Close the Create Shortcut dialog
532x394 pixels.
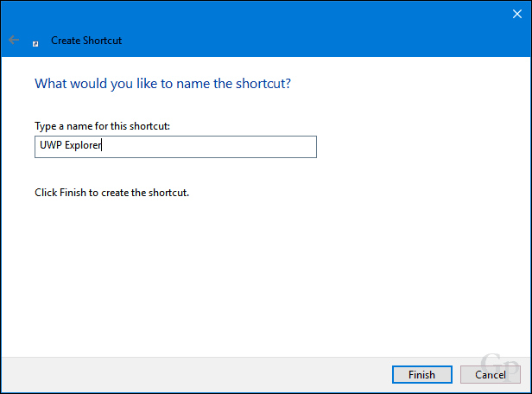pos(516,14)
